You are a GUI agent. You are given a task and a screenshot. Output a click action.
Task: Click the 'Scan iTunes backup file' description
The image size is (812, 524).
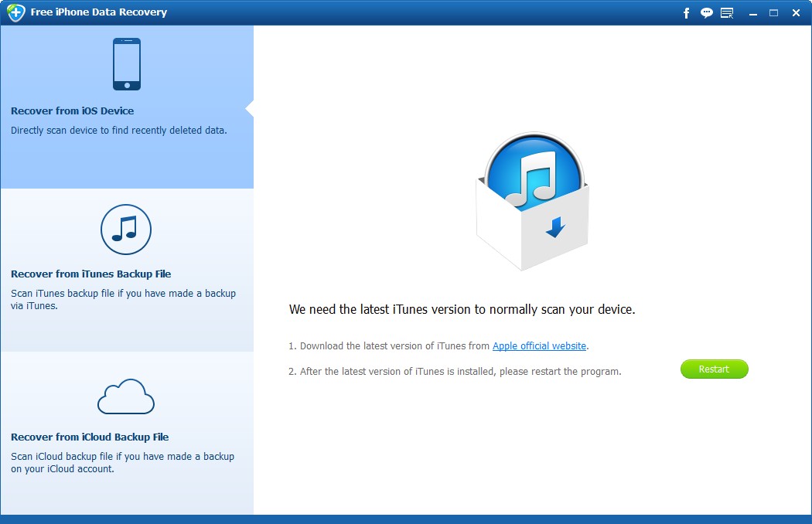pos(123,299)
